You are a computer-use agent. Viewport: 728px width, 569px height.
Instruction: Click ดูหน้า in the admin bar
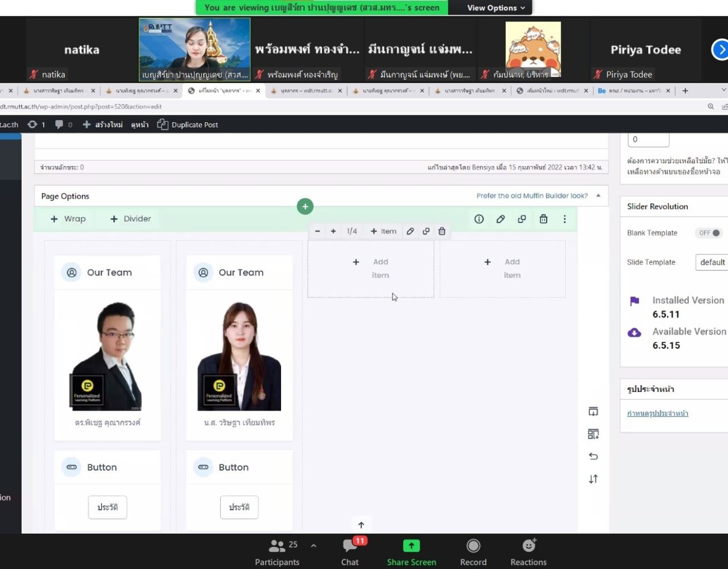(140, 125)
